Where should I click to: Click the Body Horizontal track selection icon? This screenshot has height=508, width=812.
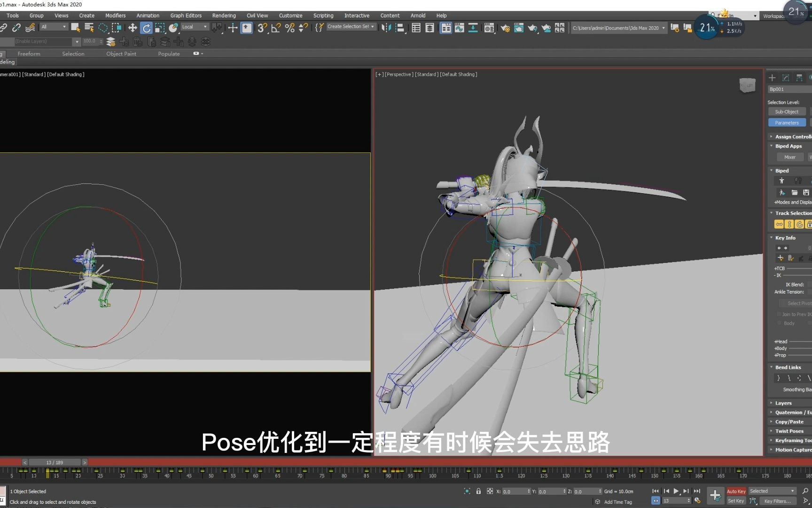tap(779, 224)
